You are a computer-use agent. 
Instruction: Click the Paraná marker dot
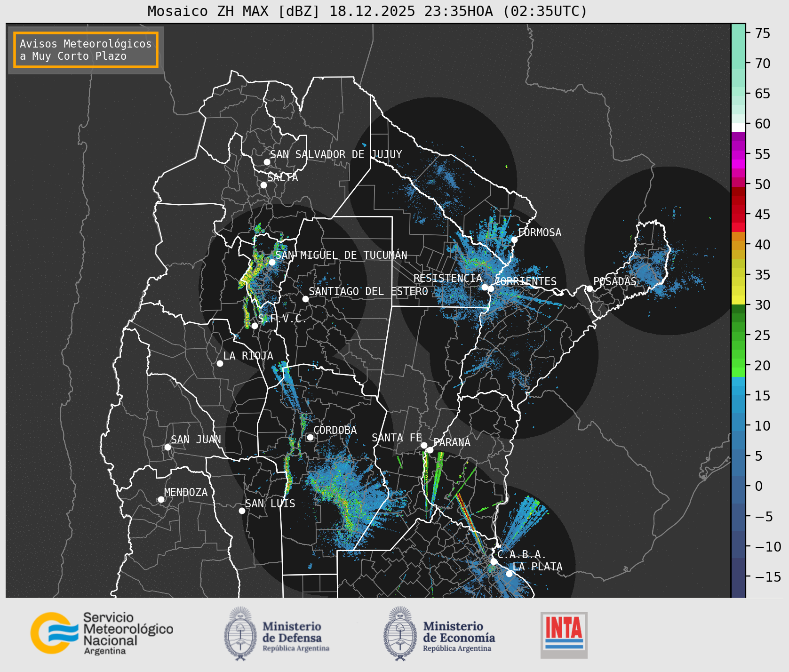pos(430,450)
